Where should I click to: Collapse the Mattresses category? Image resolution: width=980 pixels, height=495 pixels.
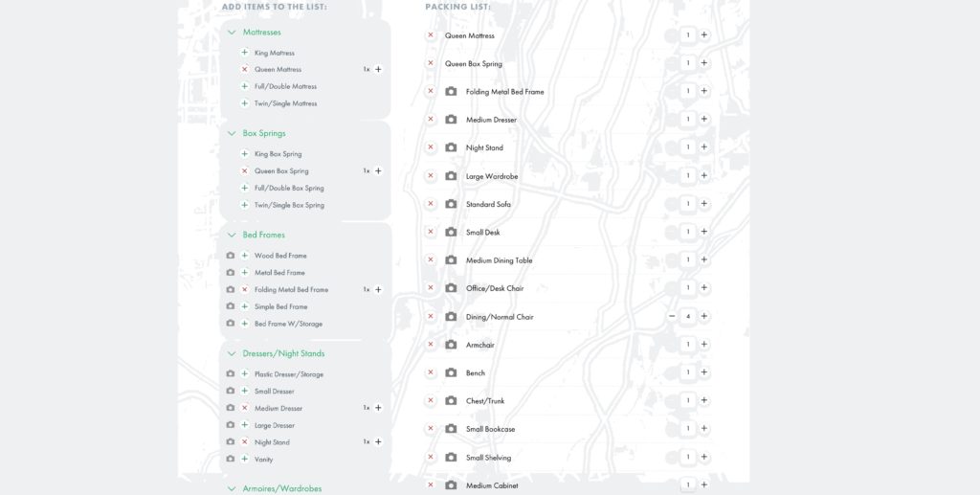click(232, 33)
